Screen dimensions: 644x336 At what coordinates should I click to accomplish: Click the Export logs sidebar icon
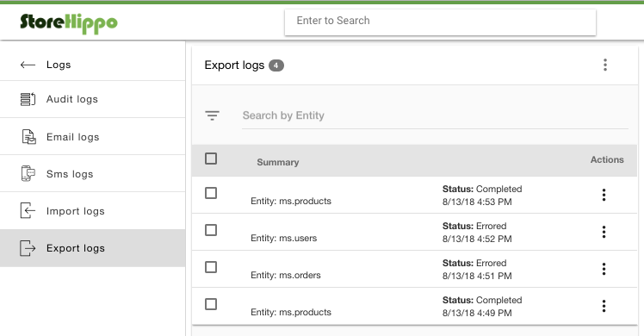pyautogui.click(x=28, y=248)
